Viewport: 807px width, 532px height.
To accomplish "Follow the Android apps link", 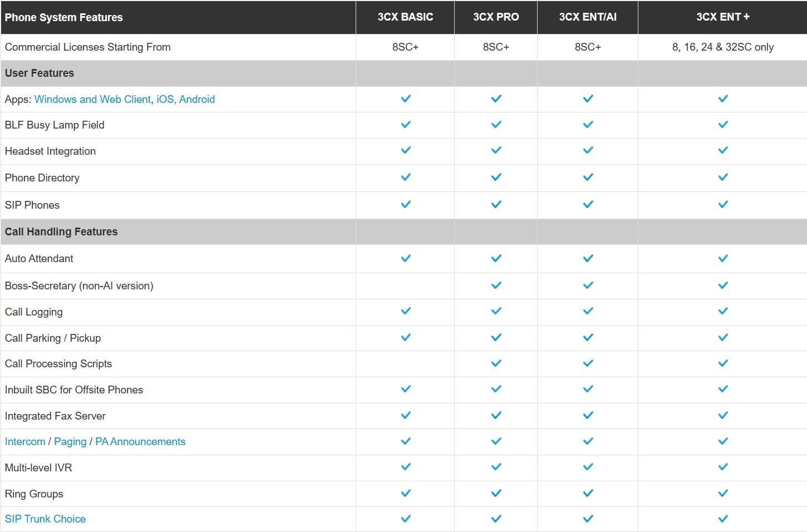I will coord(197,99).
